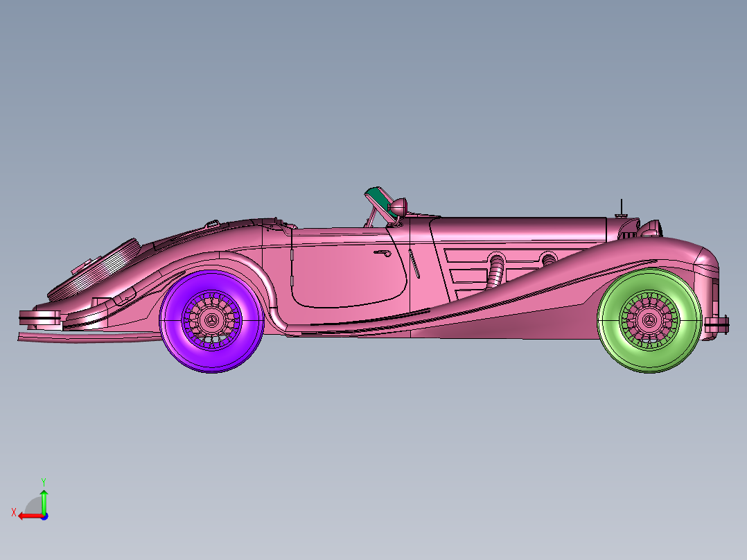Pick the headlight at the front fender
747x560 pixels.
pos(651,229)
